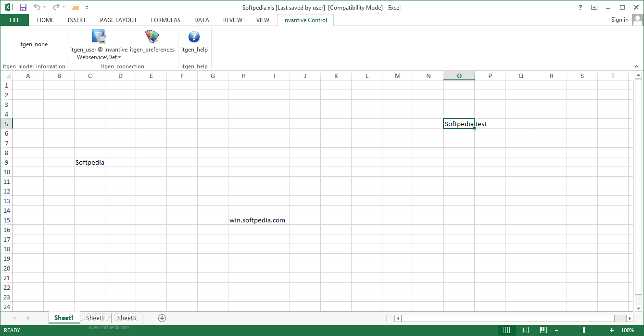Click the itgen_none model button
Screen dimensions: 644x336
pos(34,44)
